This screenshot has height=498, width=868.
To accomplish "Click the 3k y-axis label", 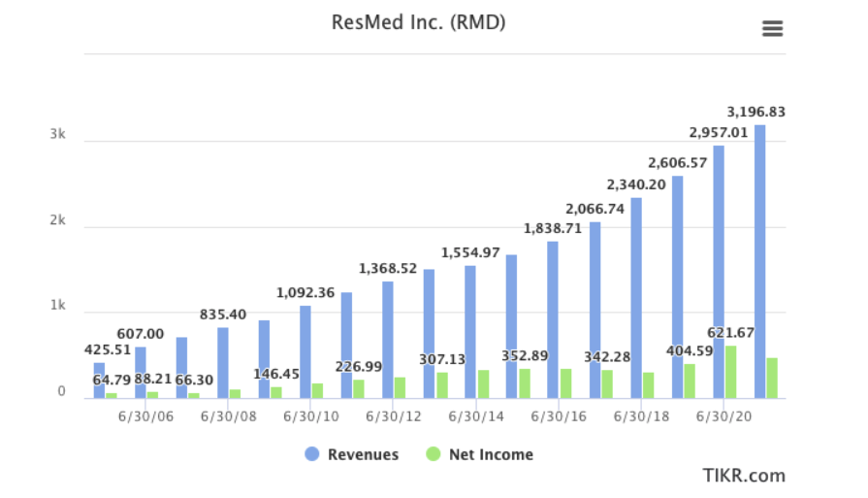I will (x=57, y=134).
